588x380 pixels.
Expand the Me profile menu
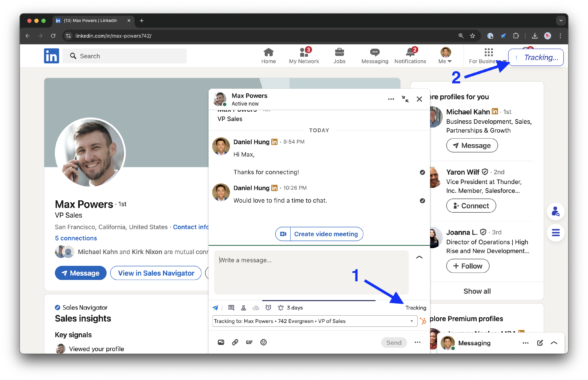445,56
